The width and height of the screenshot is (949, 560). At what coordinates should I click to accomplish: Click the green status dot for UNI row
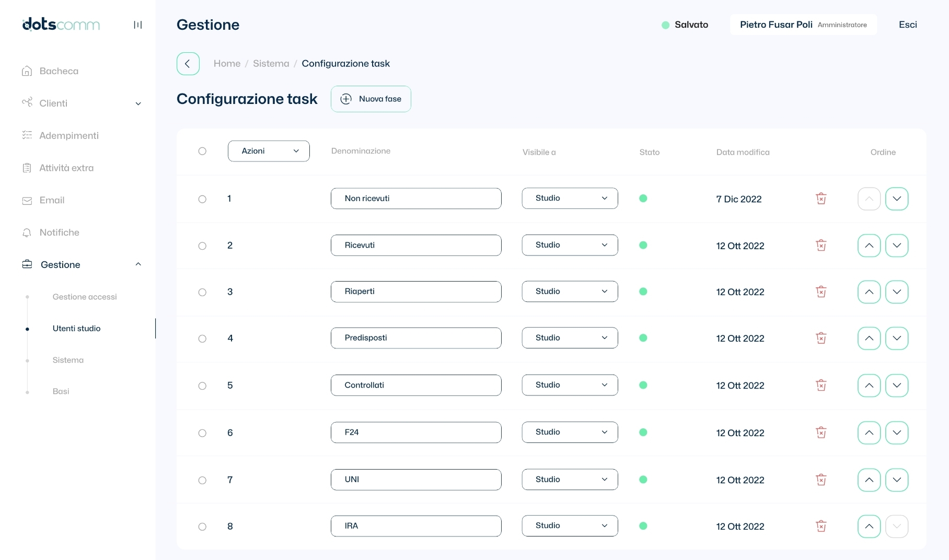(x=643, y=480)
